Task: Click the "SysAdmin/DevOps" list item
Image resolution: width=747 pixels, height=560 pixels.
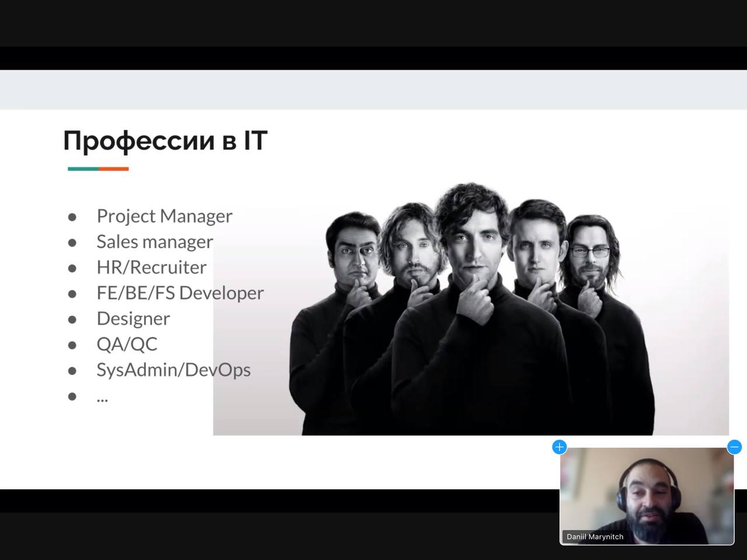Action: (x=173, y=370)
